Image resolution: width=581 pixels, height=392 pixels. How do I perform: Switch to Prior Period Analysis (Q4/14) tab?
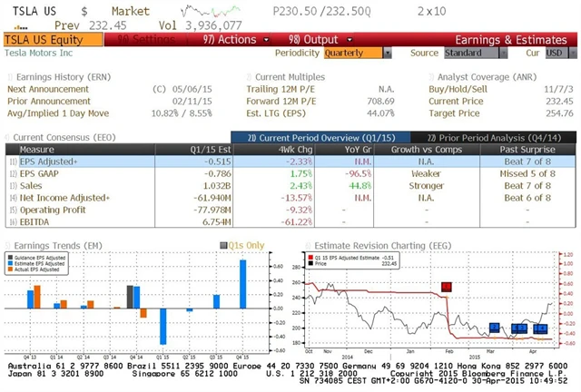point(486,136)
